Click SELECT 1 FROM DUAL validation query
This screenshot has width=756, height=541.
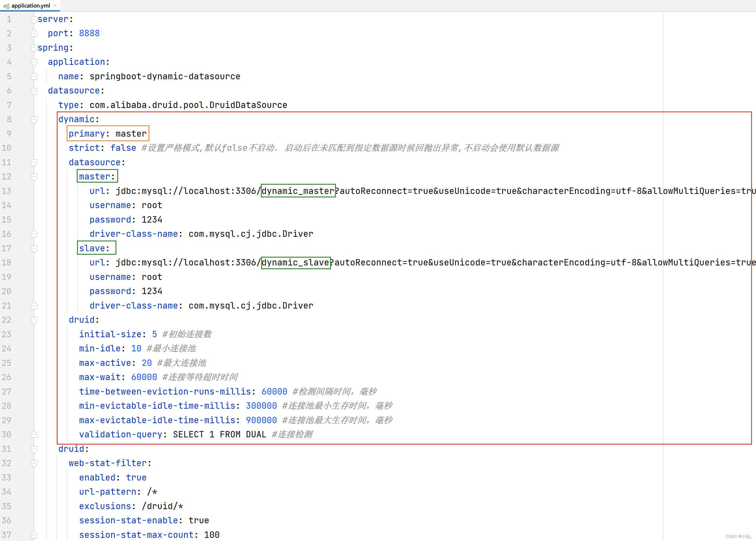[219, 435]
